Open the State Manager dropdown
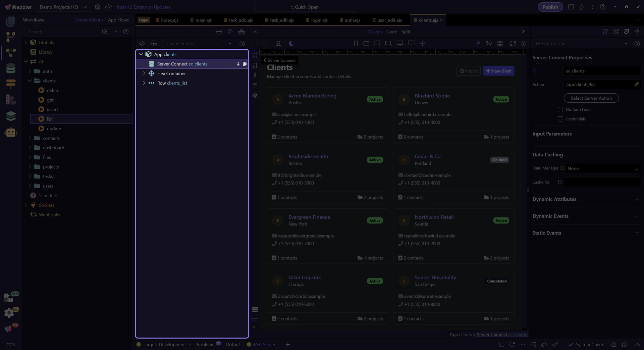 [x=602, y=168]
